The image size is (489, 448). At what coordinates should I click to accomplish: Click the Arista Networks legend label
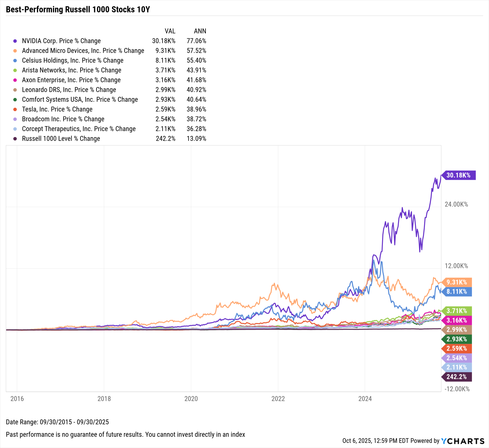72,70
